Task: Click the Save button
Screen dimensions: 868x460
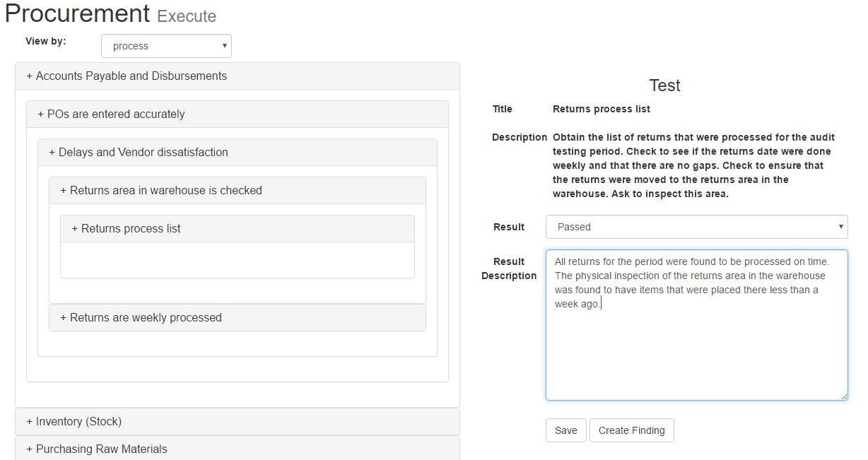Action: [x=565, y=430]
